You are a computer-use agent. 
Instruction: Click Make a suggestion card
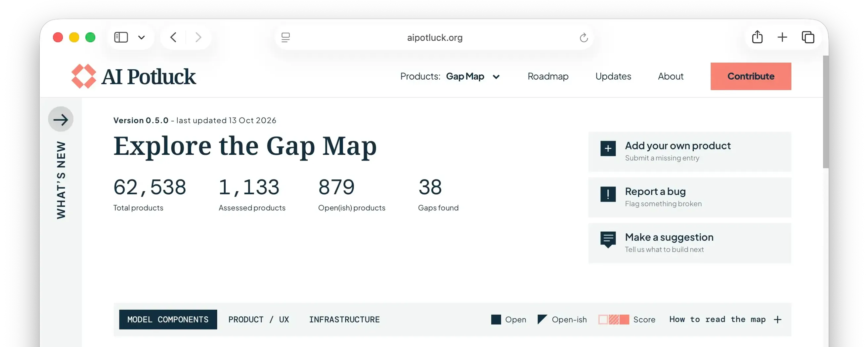coord(689,243)
